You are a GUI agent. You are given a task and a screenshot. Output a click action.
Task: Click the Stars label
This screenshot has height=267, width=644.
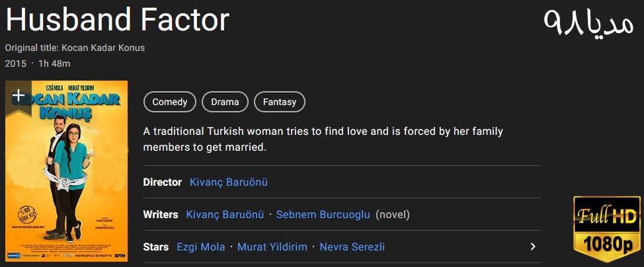pyautogui.click(x=156, y=247)
